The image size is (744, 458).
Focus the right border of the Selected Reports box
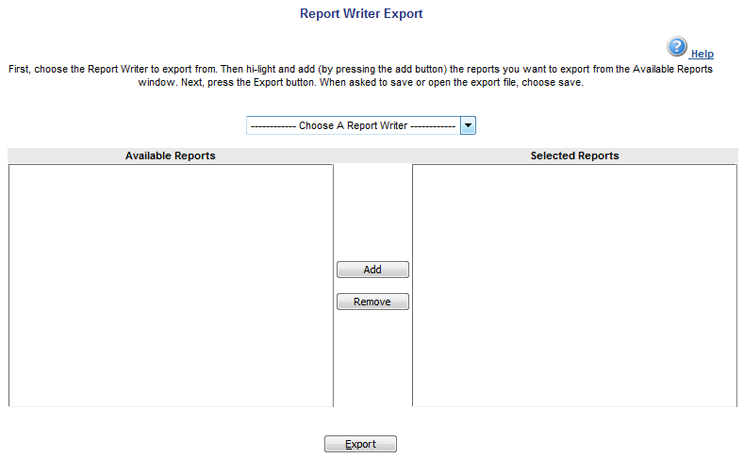[x=736, y=285]
